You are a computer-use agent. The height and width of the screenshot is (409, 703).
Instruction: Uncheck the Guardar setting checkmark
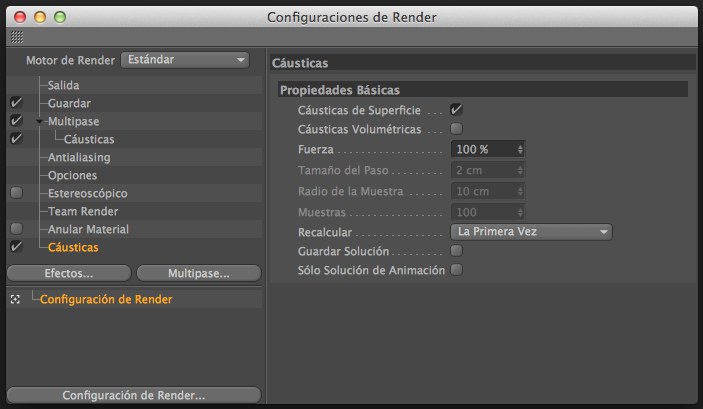(15, 103)
